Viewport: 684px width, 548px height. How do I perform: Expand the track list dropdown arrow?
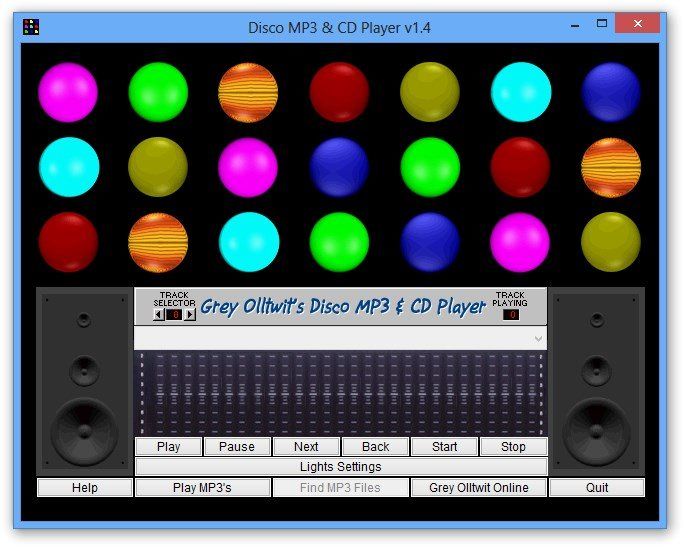coord(538,339)
